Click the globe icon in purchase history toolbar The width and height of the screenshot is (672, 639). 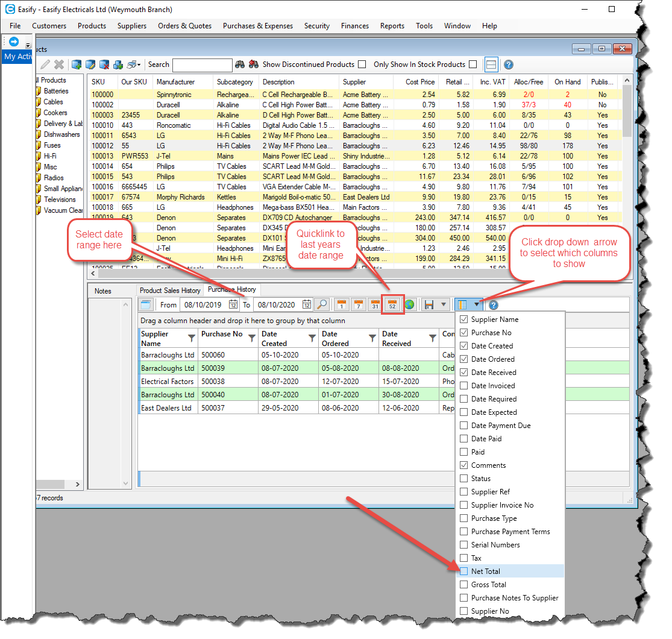tap(409, 305)
